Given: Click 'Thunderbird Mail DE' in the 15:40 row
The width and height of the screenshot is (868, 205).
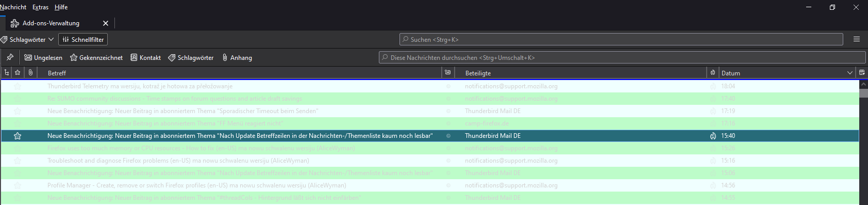Looking at the screenshot, I should click(493, 136).
